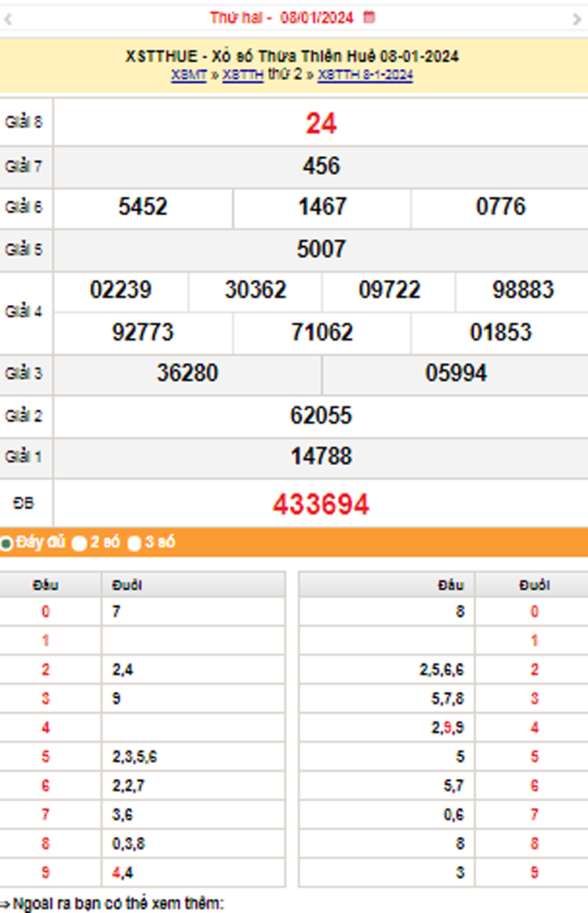Viewport: 588px width, 913px height.
Task: Click tail value 2,3,5,6 for head 5
Action: click(135, 757)
